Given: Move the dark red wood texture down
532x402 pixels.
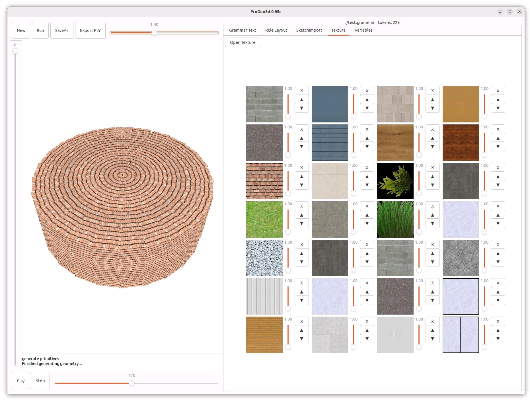Looking at the screenshot, I should pyautogui.click(x=498, y=147).
